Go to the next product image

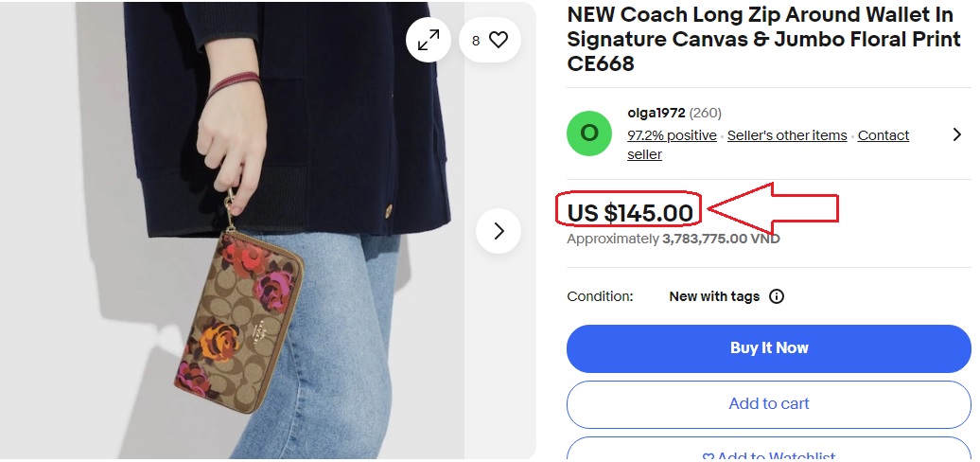tap(499, 230)
